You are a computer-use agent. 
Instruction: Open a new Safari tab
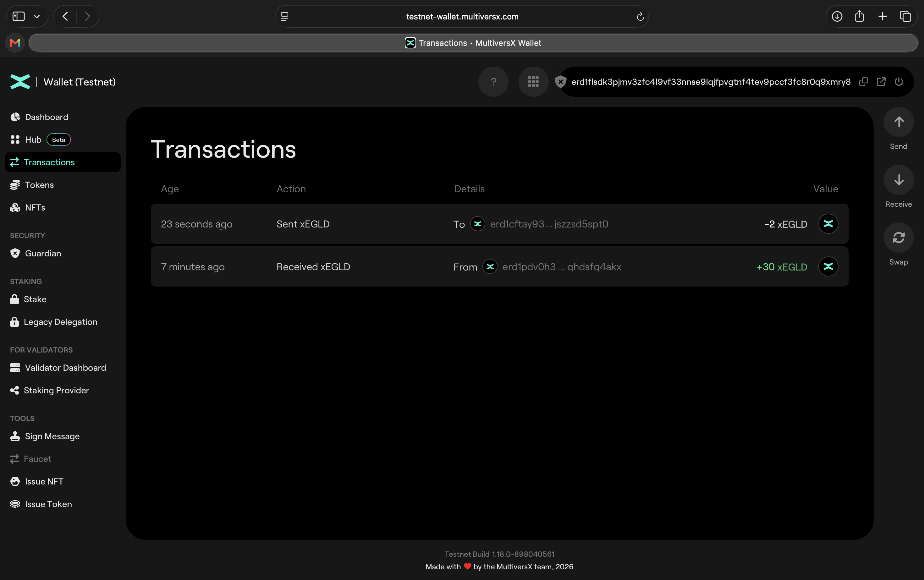point(883,16)
